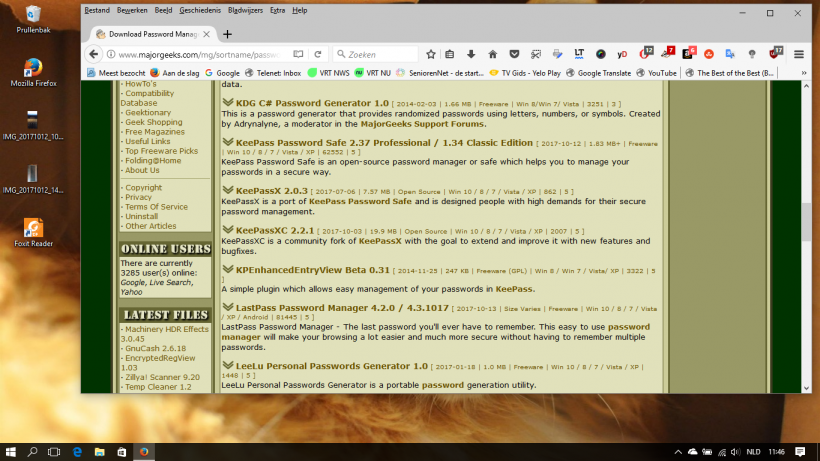This screenshot has height=461, width=820.
Task: Open YouTube bookmark in bookmarks toolbar
Action: coord(656,73)
